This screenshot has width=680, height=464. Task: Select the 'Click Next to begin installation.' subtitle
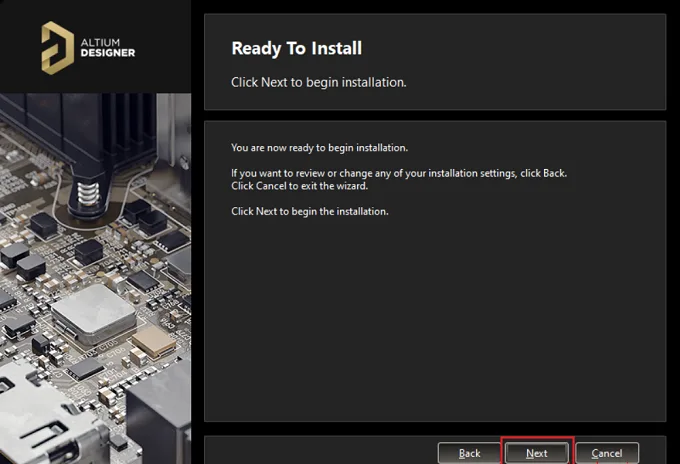coord(319,82)
